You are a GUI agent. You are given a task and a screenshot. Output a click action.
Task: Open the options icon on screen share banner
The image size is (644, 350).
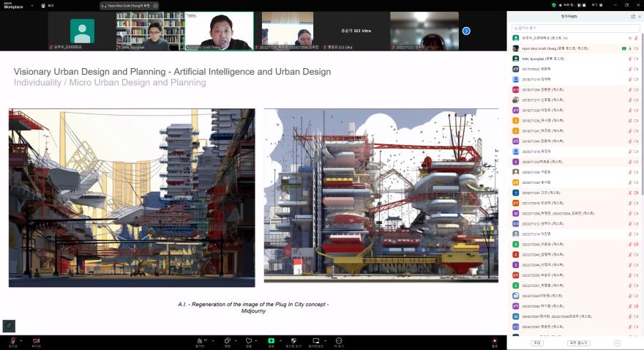(x=155, y=6)
